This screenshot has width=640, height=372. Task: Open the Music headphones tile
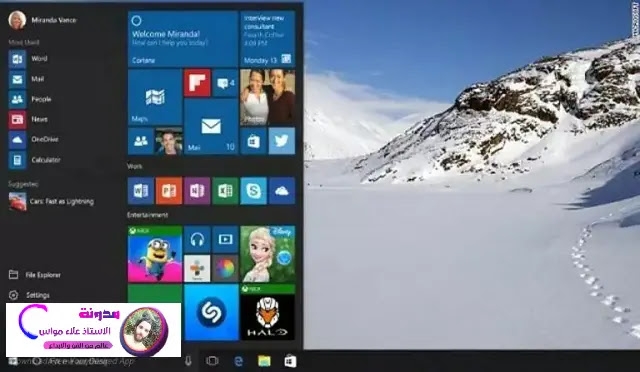pyautogui.click(x=197, y=239)
